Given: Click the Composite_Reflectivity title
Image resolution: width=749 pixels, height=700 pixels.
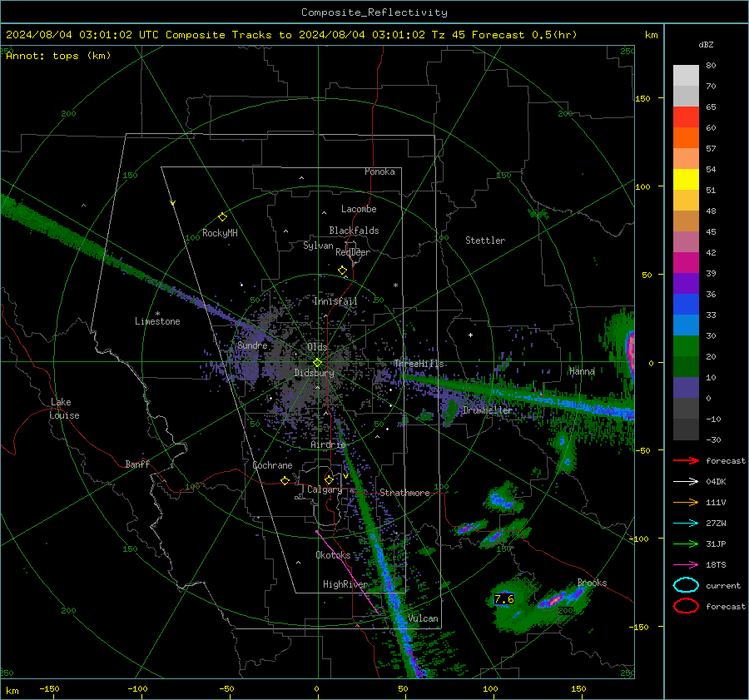Looking at the screenshot, I should click(x=374, y=12).
